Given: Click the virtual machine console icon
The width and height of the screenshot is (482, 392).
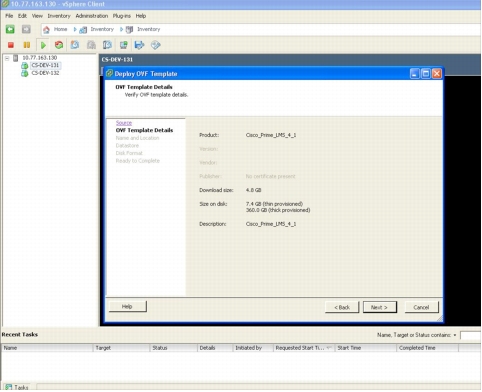Looking at the screenshot, I should [124, 45].
